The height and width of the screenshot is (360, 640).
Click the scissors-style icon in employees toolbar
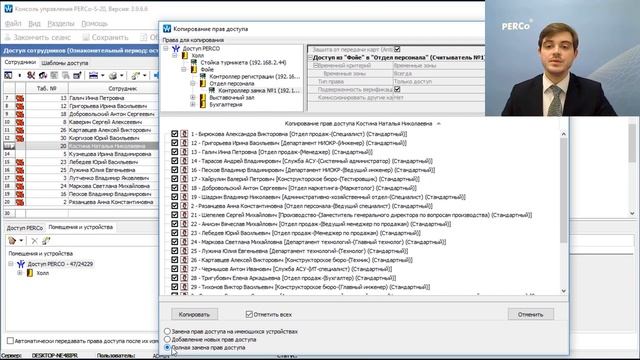tap(31, 76)
